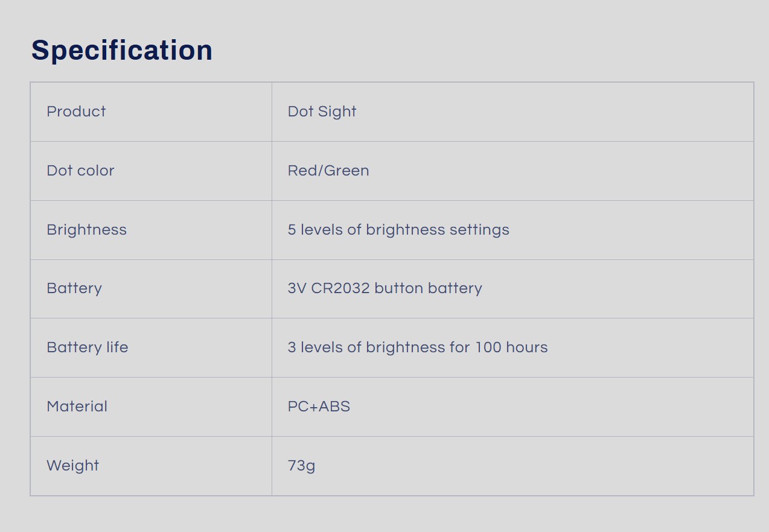
Task: Click the Specification heading
Action: tap(122, 50)
